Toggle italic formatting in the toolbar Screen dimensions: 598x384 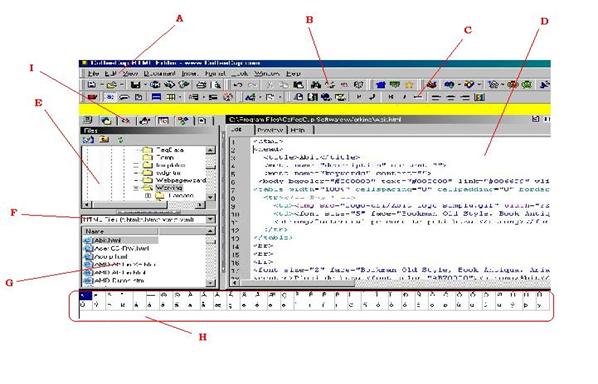404,97
